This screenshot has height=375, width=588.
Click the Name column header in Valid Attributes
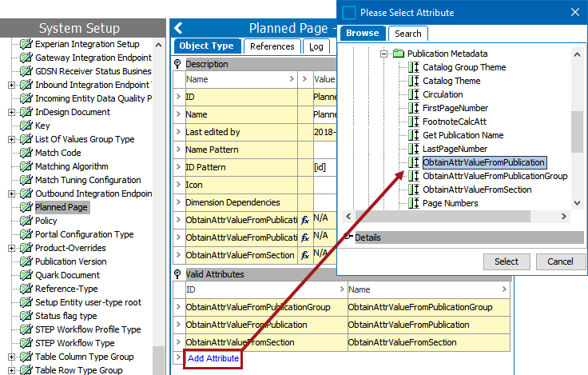[429, 289]
